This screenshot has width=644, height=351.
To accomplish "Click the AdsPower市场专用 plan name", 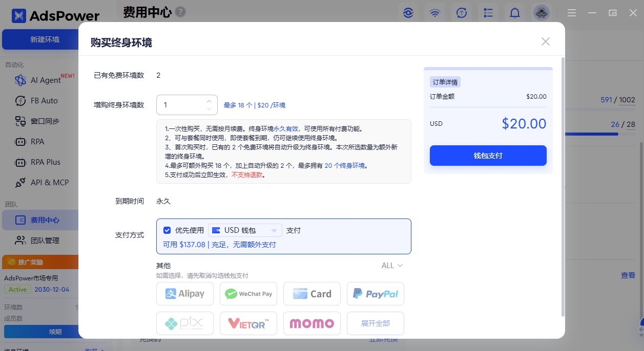I will [x=31, y=278].
